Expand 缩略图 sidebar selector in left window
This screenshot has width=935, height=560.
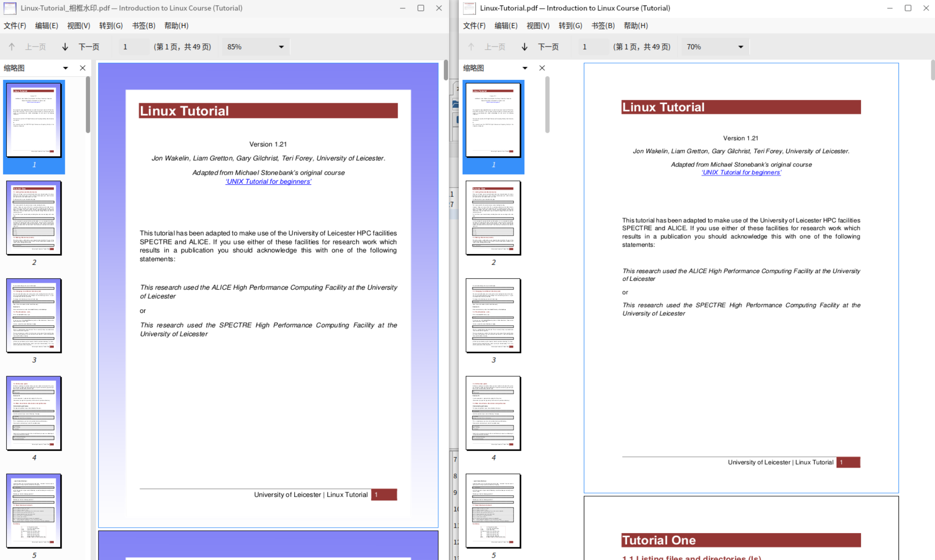pos(66,68)
